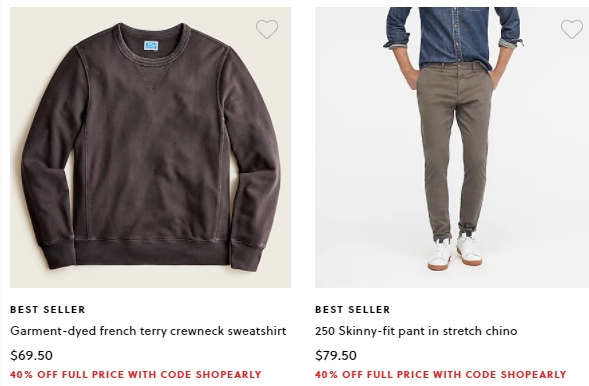The height and width of the screenshot is (386, 589).
Task: Open the olive chino pant product image
Action: point(452,147)
